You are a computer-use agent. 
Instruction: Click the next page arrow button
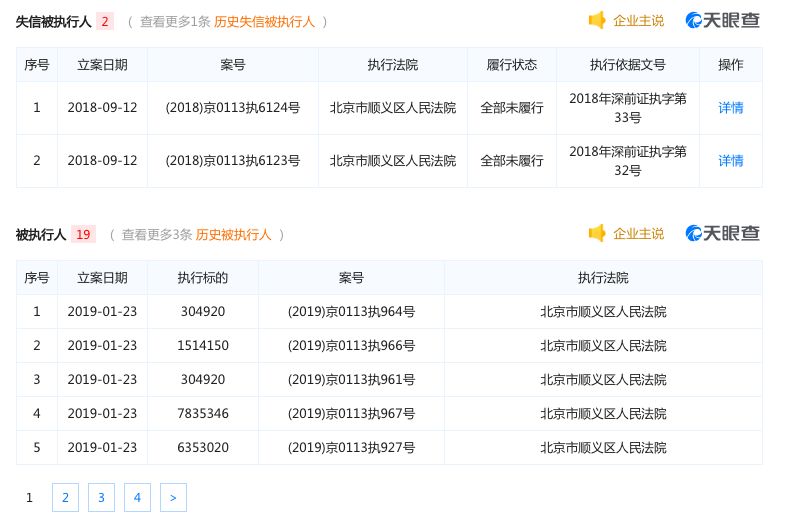tap(173, 497)
